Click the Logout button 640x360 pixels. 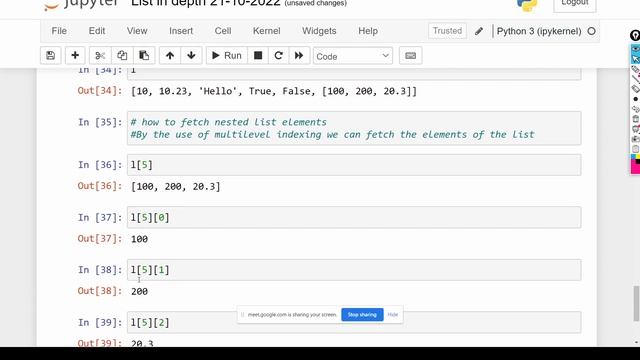(575, 4)
